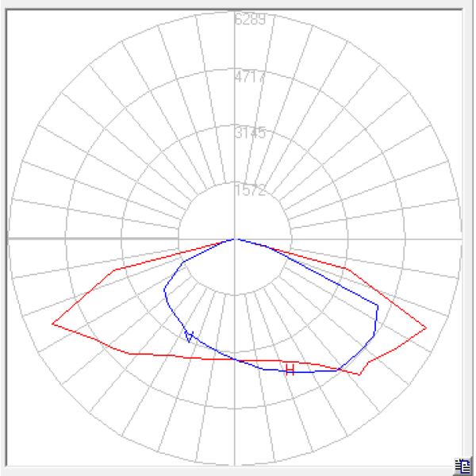Click the rightmost corner of blue curve

coord(378,305)
